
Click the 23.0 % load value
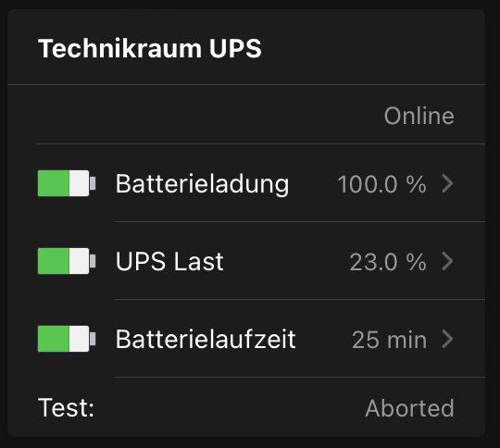pyautogui.click(x=388, y=262)
